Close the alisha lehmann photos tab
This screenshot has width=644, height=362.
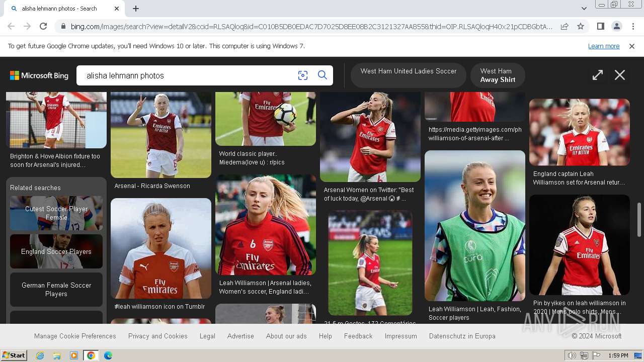pos(117,9)
